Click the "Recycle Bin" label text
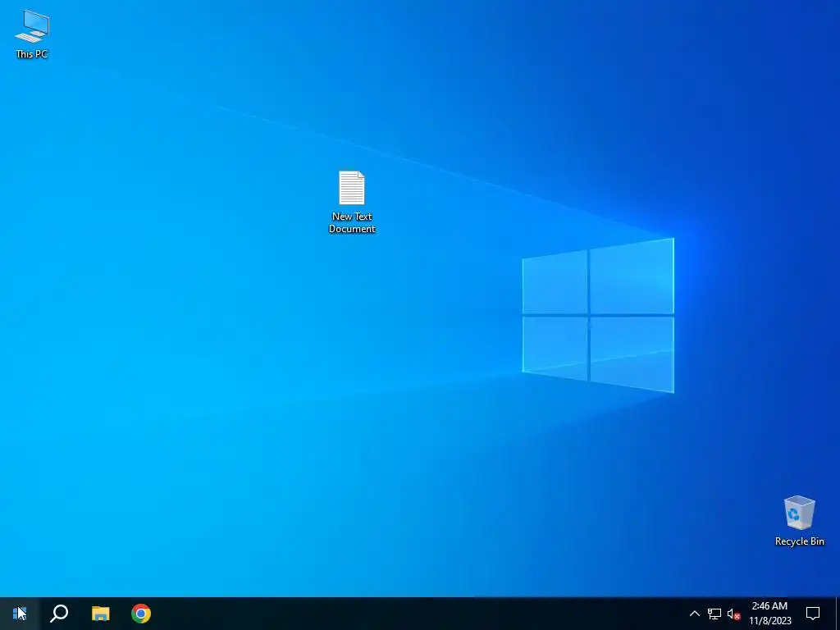Viewport: 840px width, 630px height. point(799,541)
